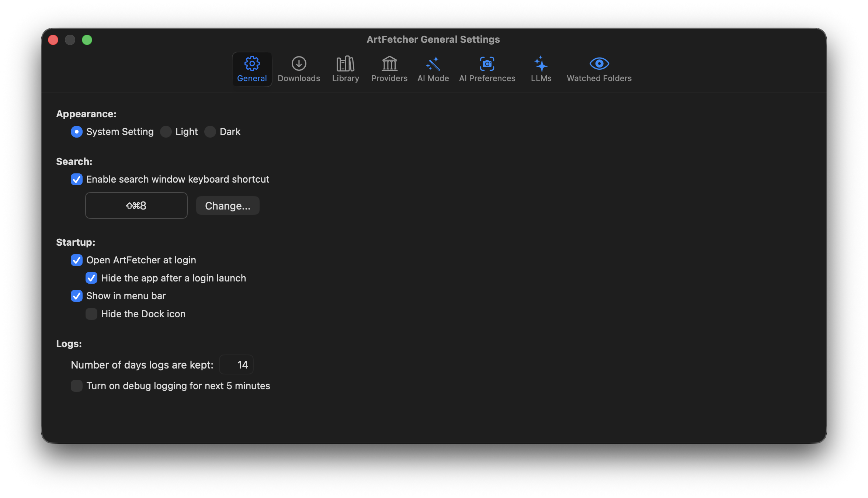This screenshot has width=868, height=498.
Task: Click the Change... shortcut button
Action: pyautogui.click(x=228, y=205)
